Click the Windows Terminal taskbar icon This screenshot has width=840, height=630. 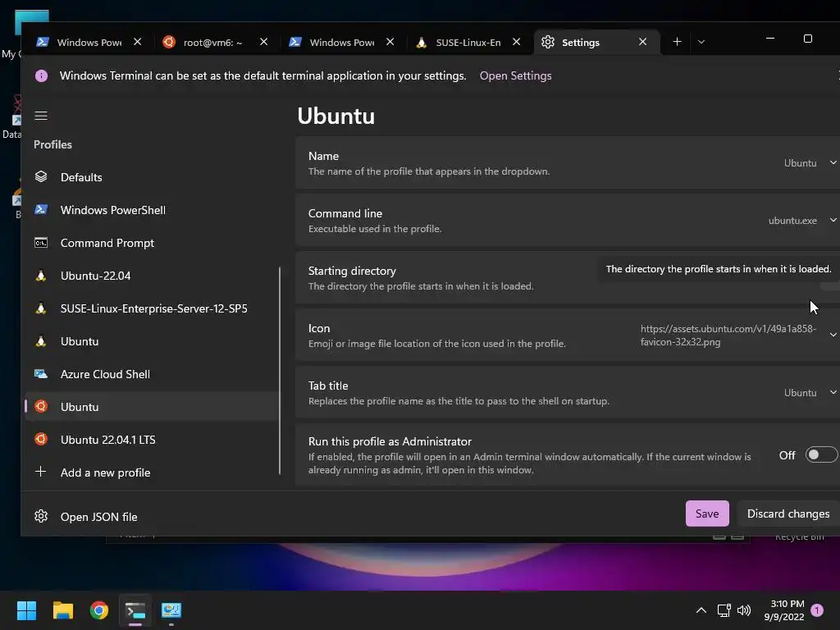(135, 610)
